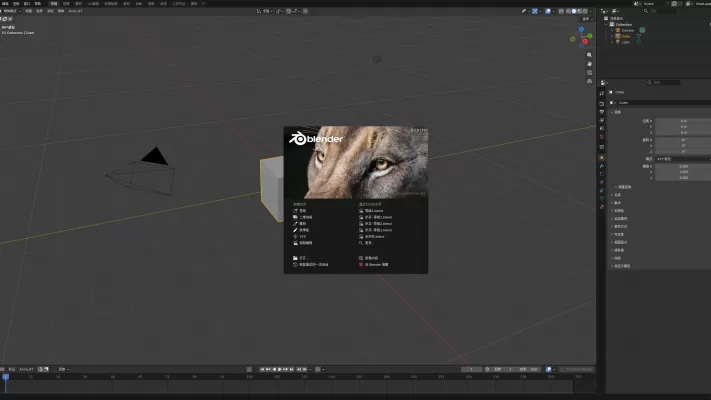Toggle viewport overlays button

pos(548,11)
